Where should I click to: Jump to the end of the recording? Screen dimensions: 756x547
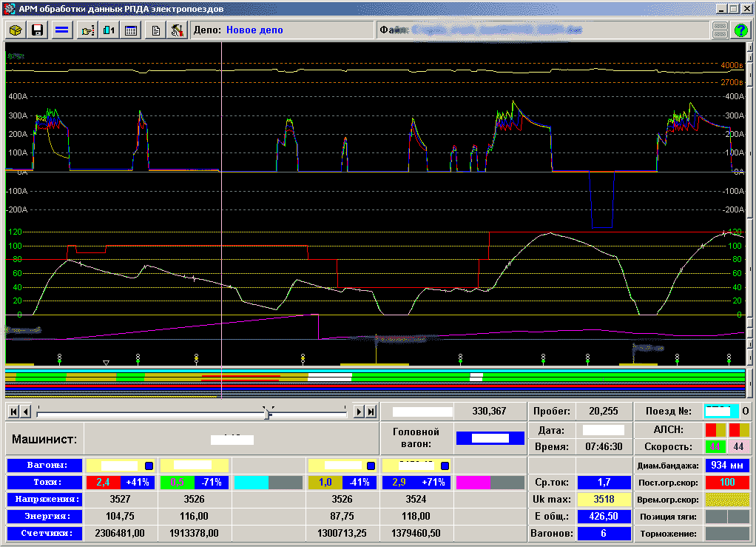tap(371, 412)
